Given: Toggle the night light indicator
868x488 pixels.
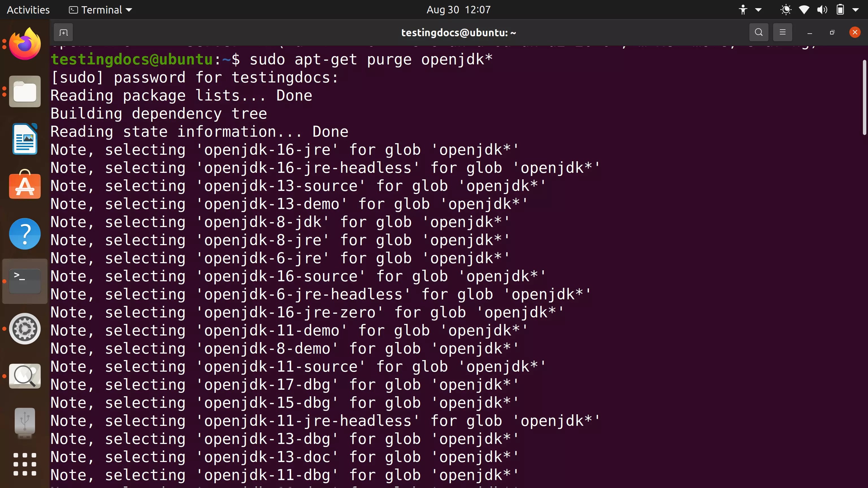Looking at the screenshot, I should [786, 9].
